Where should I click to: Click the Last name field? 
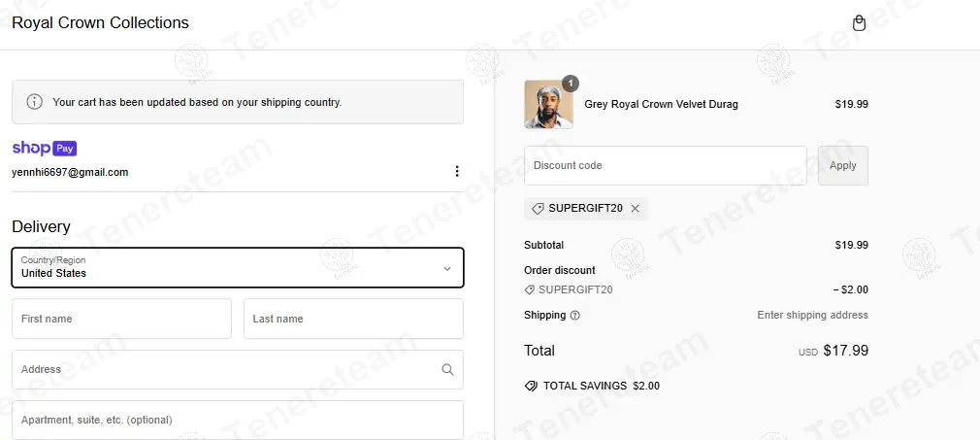[353, 319]
